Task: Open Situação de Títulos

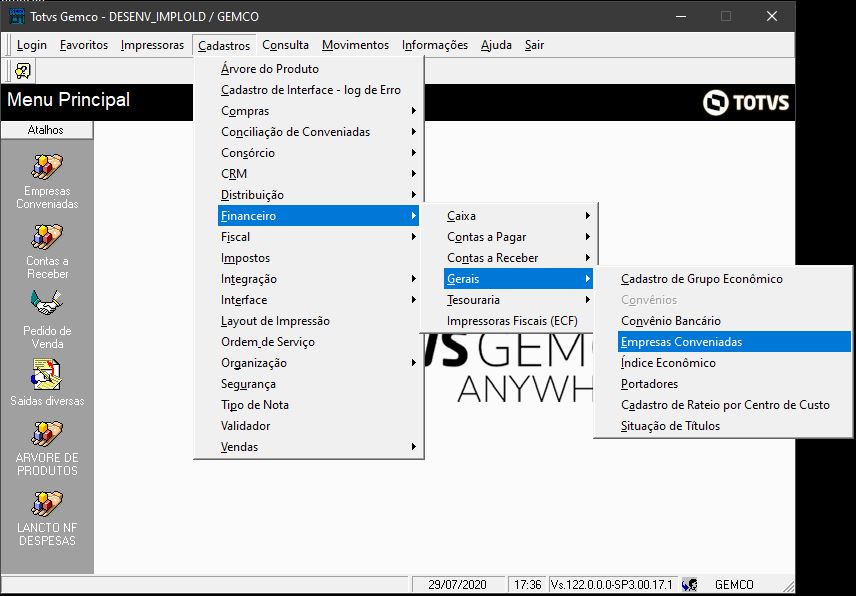Action: pos(734,426)
